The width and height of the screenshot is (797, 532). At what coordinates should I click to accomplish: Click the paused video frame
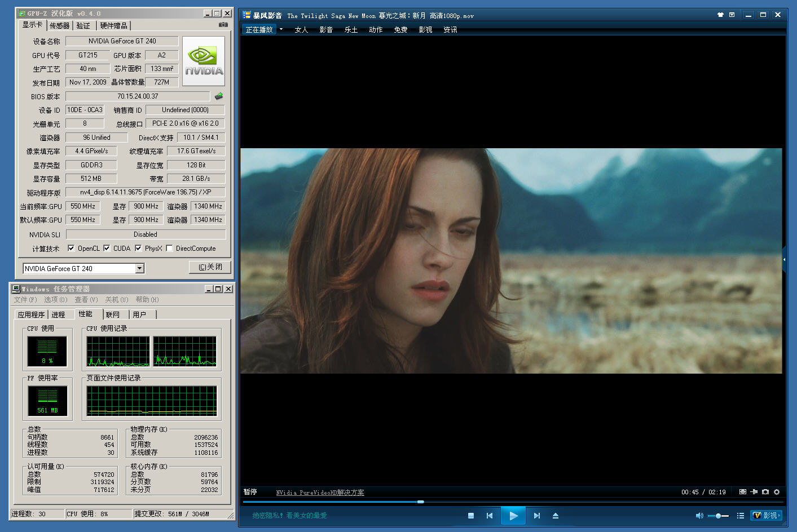pos(511,261)
